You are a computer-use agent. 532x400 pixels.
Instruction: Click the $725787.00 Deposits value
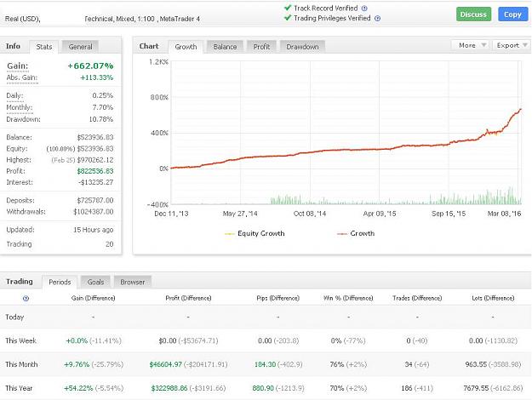[95, 200]
